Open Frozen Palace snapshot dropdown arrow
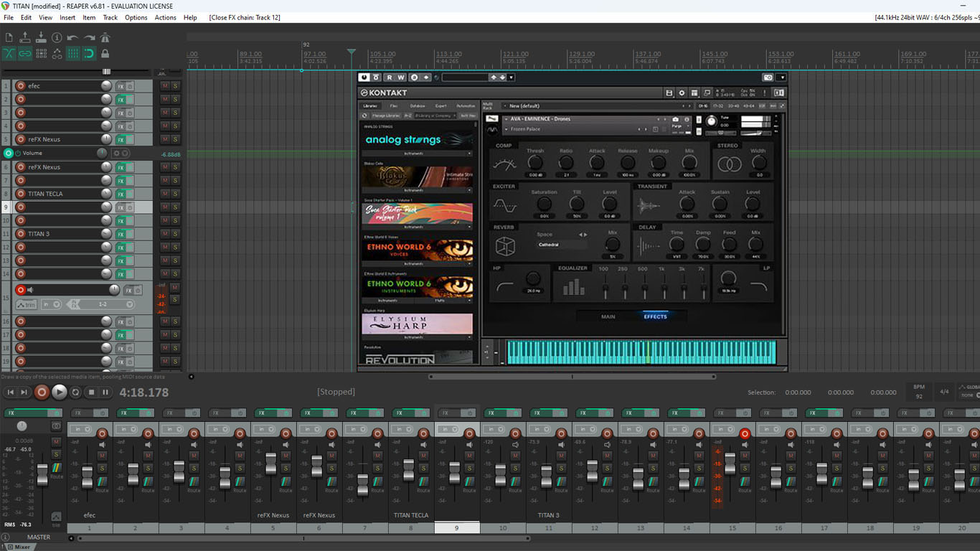The image size is (980, 551). (507, 130)
